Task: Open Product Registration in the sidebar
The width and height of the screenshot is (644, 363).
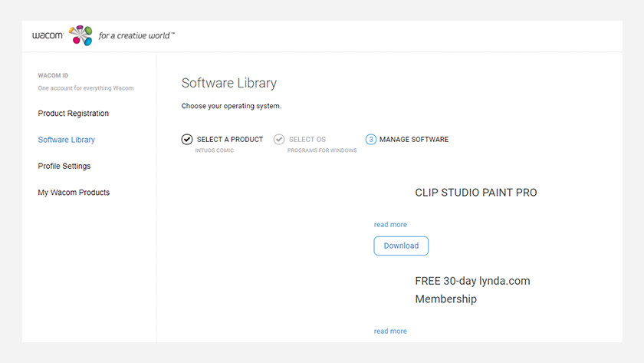Action: [74, 114]
